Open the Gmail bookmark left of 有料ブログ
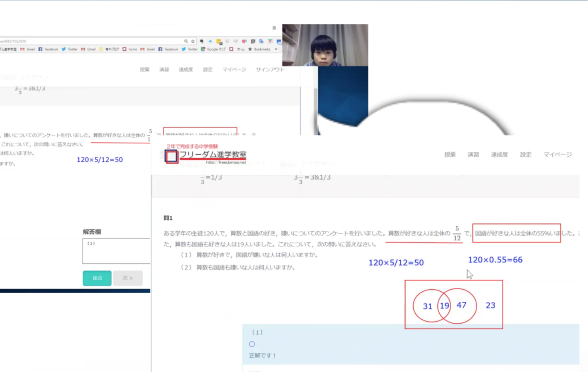 (88, 49)
